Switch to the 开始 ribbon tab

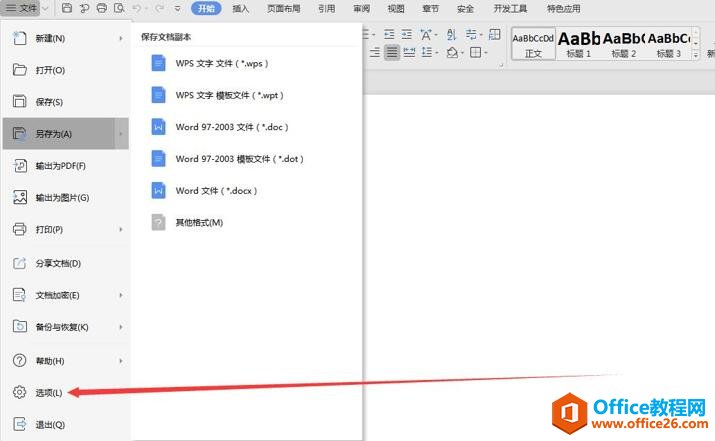pyautogui.click(x=206, y=8)
